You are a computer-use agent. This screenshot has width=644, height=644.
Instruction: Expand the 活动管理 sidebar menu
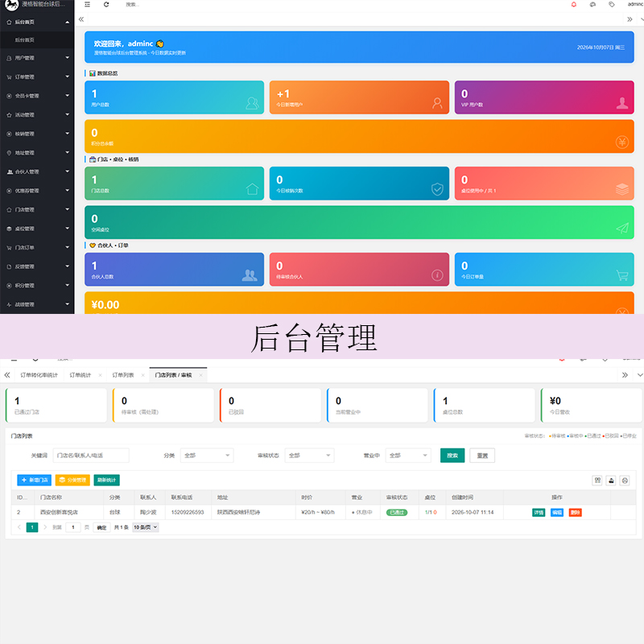pyautogui.click(x=68, y=114)
